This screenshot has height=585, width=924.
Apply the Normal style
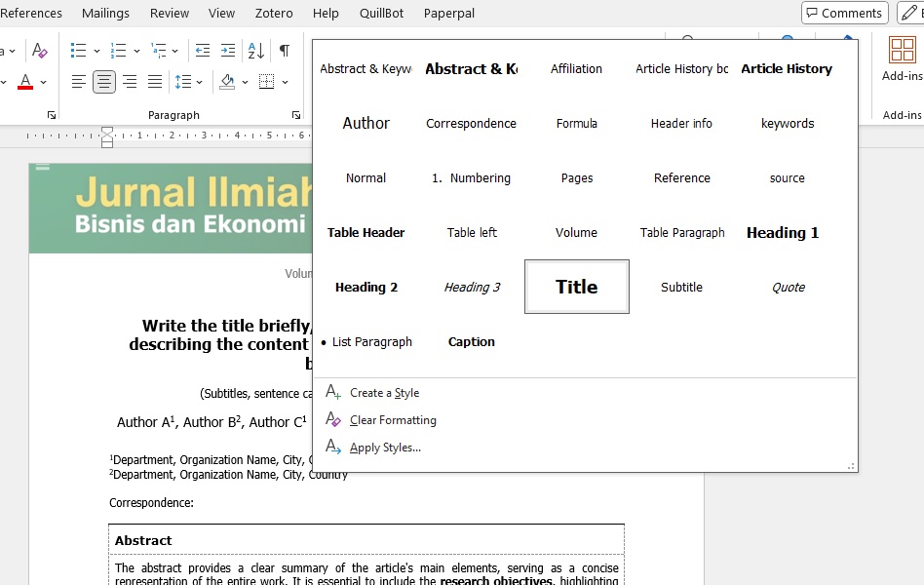click(366, 178)
